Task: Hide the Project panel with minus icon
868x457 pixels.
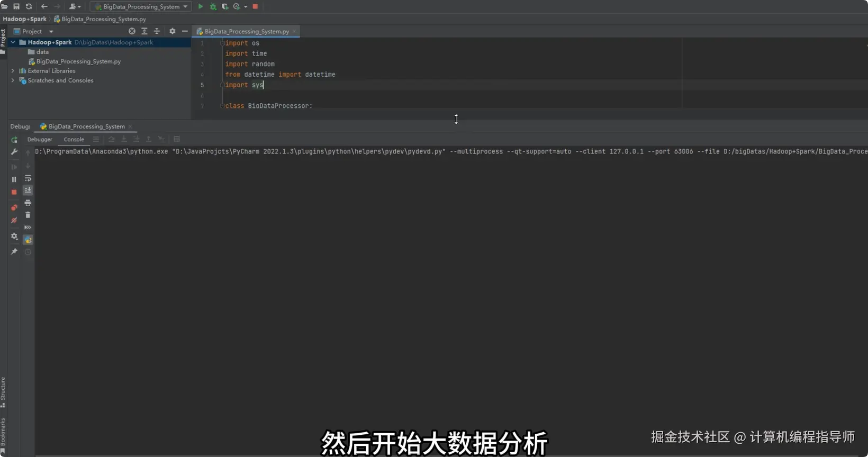Action: (x=185, y=31)
